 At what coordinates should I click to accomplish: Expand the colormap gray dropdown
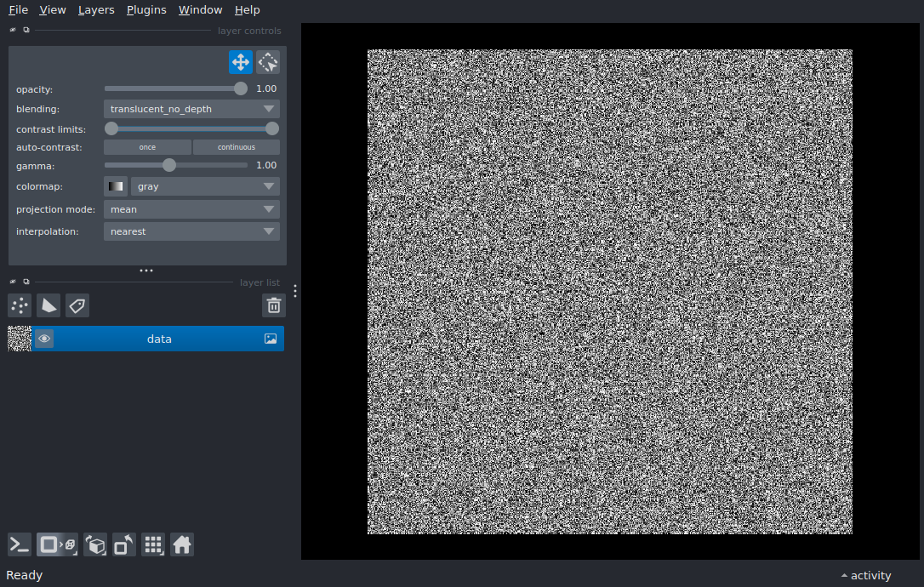(x=204, y=186)
